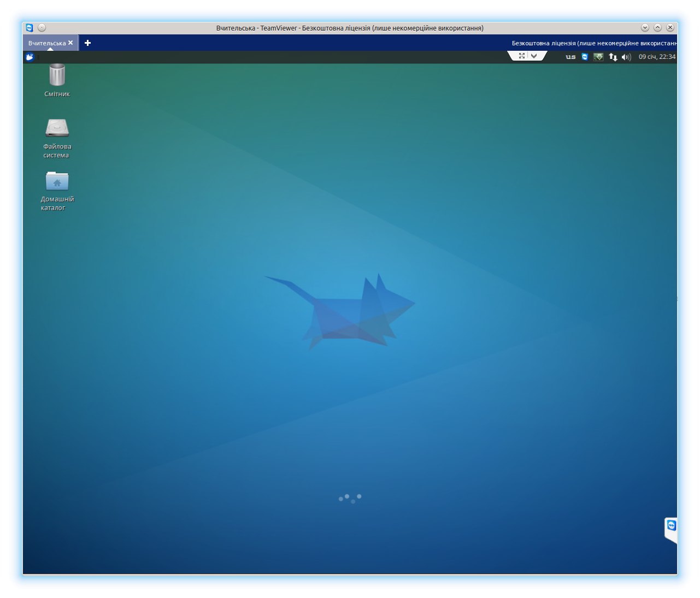Open the Файлова система drive icon
Viewport: 700px width, 598px height.
pos(57,128)
